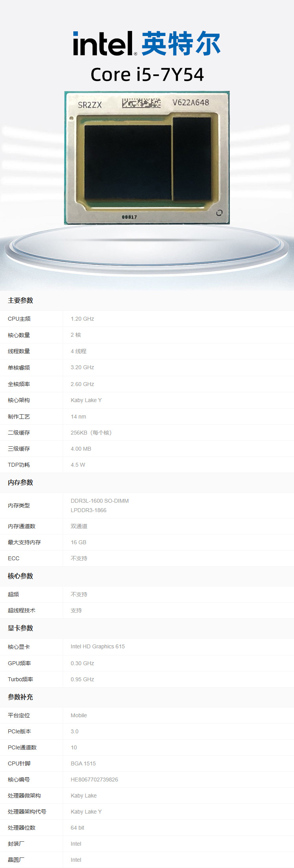The image size is (294, 868).
Task: Click the Turbo频率 label
Action: coord(20,679)
